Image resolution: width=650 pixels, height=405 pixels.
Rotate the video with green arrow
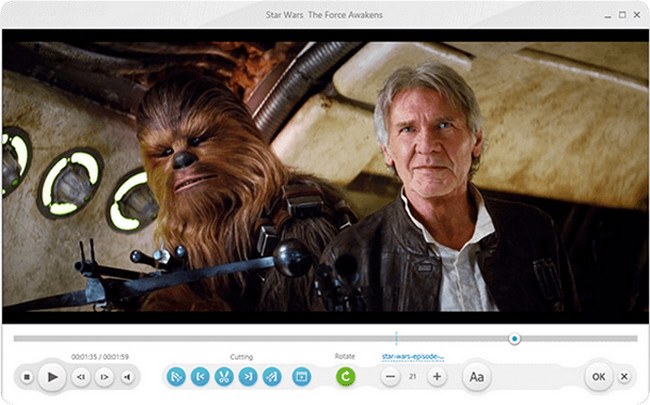(346, 377)
